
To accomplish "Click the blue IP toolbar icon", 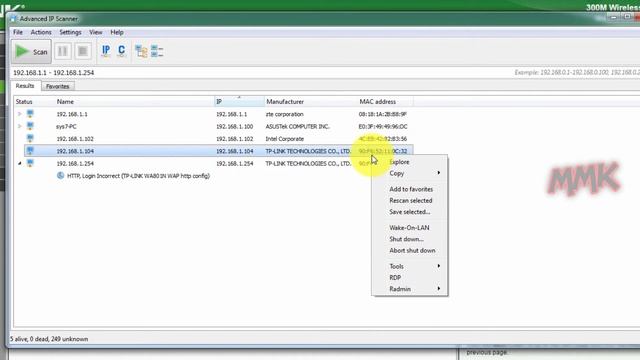I will (x=106, y=51).
